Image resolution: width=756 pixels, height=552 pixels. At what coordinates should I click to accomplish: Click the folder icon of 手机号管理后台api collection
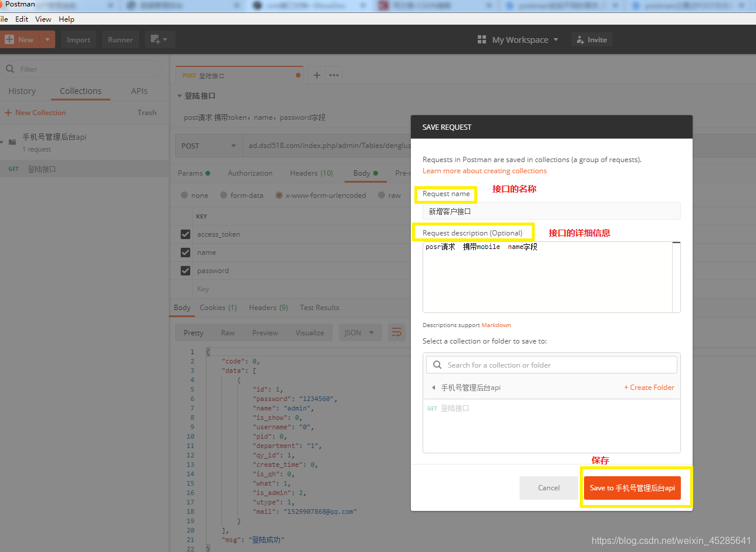[x=12, y=142]
